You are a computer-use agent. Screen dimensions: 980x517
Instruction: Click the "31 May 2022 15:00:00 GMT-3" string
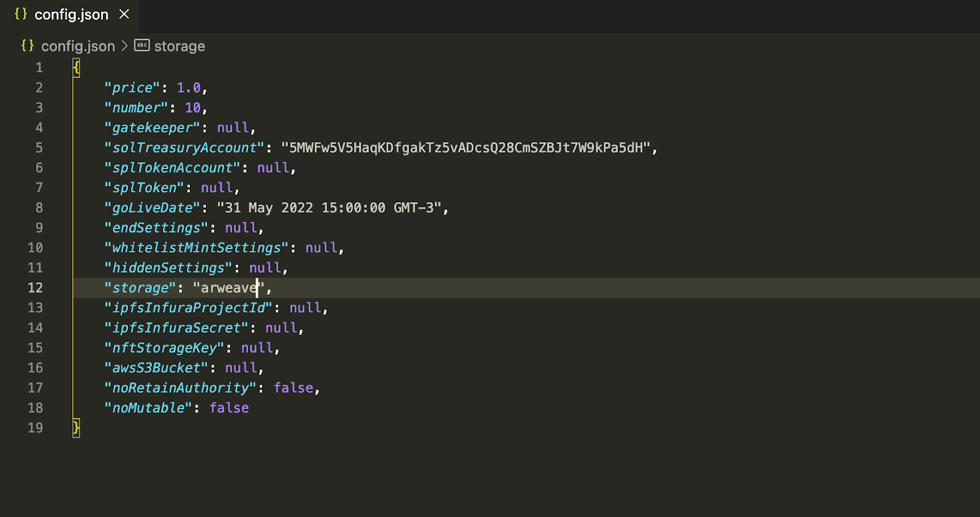click(330, 208)
